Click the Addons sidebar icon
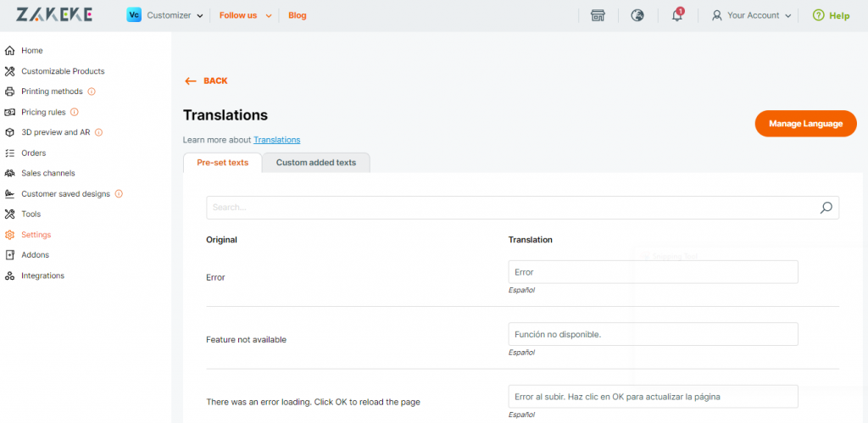Viewport: 868px width, 423px height. 9,254
